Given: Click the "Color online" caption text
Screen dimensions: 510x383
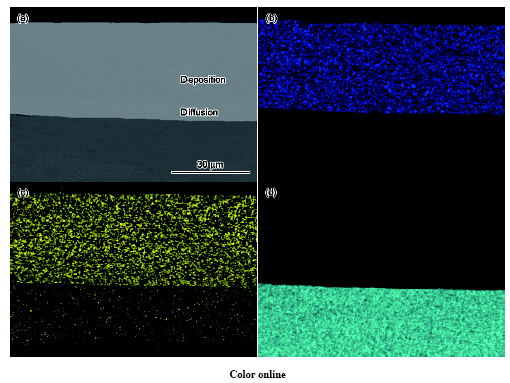Looking at the screenshot, I should pos(257,374).
